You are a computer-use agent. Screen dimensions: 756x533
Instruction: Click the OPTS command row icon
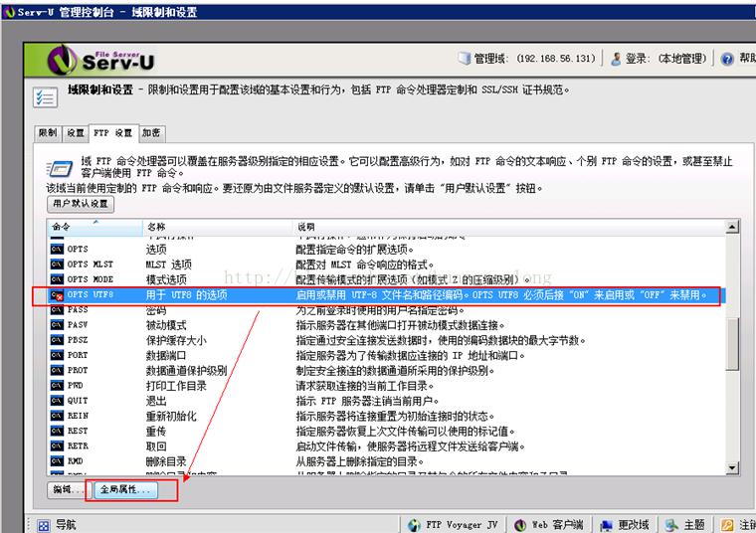[x=57, y=250]
